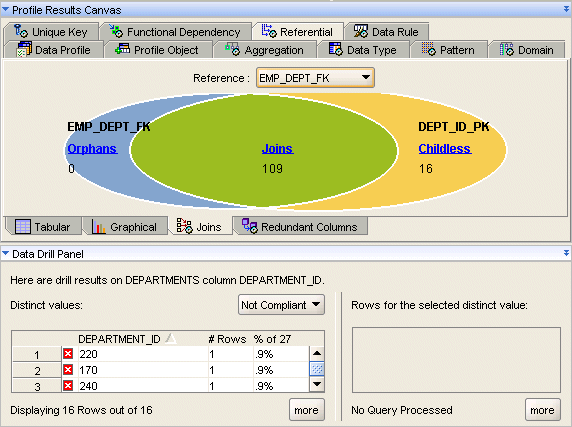Click red X marker for department 220
The image size is (572, 427).
tap(68, 354)
